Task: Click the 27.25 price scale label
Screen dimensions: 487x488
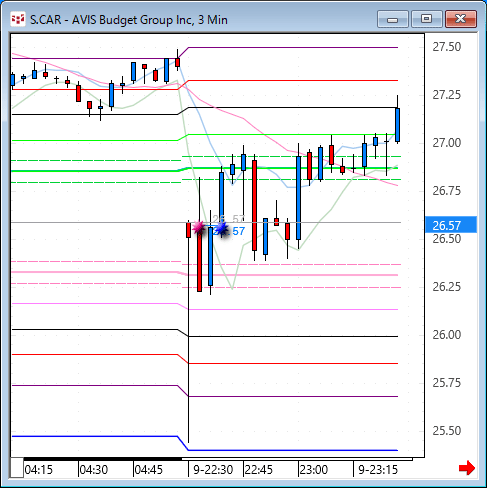Action: [447, 95]
